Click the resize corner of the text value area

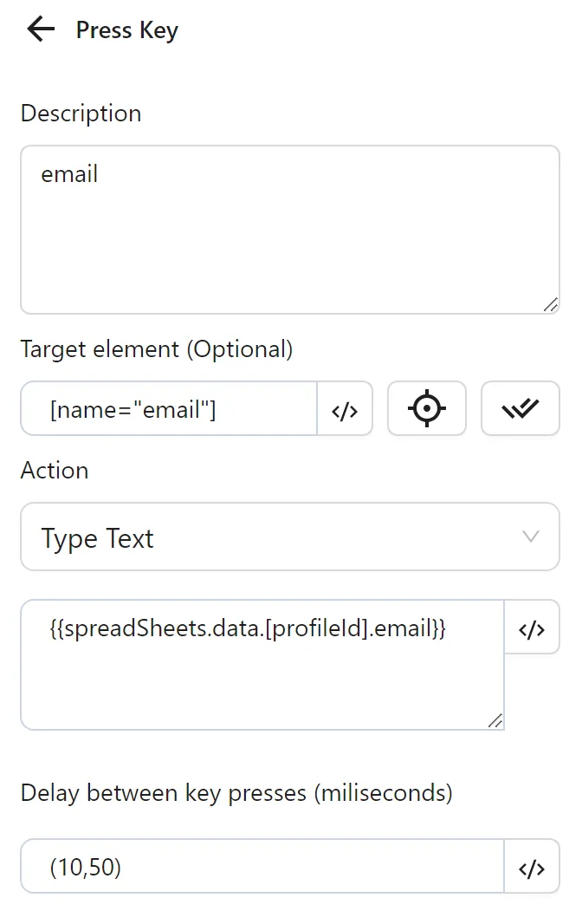(496, 719)
